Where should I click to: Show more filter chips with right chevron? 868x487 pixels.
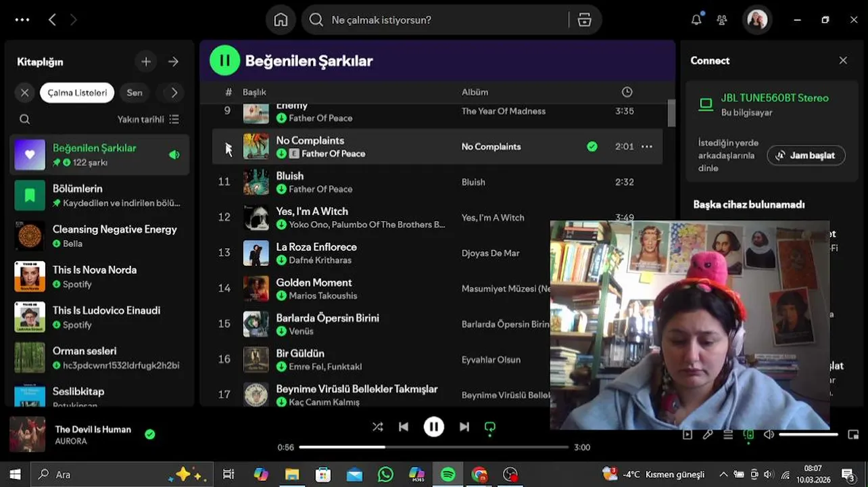(x=174, y=93)
